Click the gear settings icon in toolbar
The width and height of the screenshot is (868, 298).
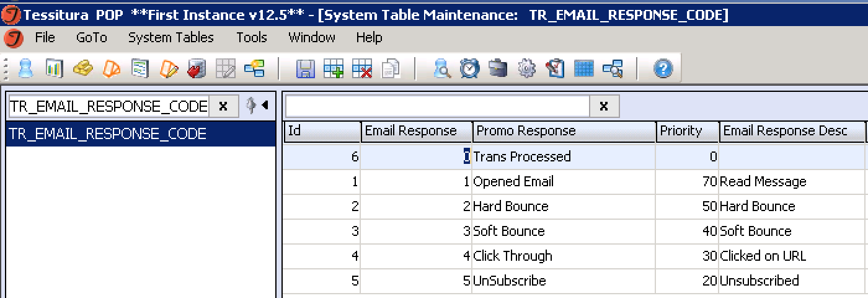coord(526,68)
